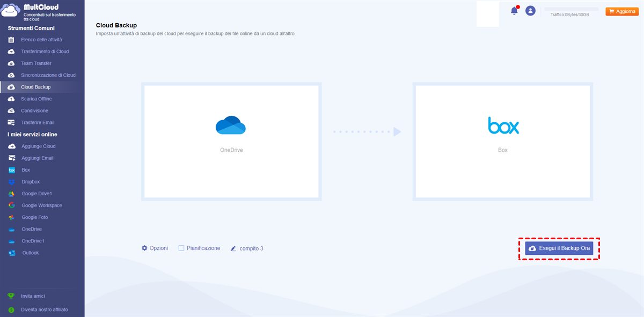Click the Elenco delle attività icon
The width and height of the screenshot is (644, 317).
coord(11,40)
